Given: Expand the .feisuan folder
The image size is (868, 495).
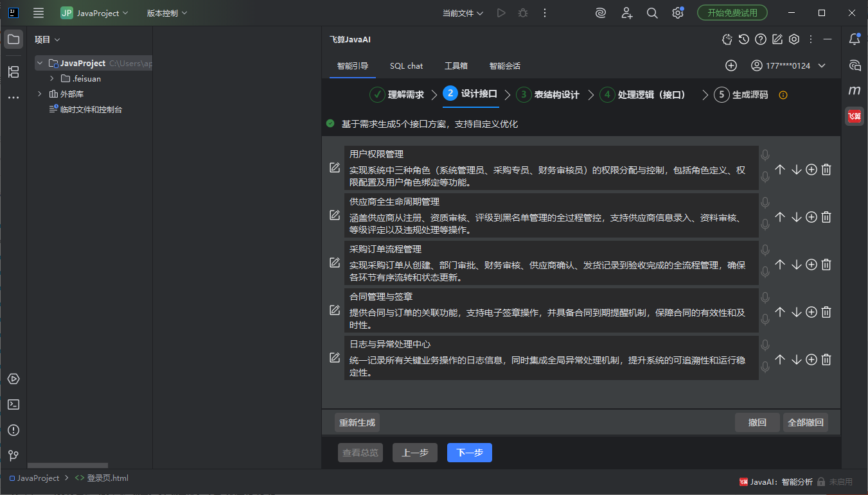Looking at the screenshot, I should click(x=52, y=79).
